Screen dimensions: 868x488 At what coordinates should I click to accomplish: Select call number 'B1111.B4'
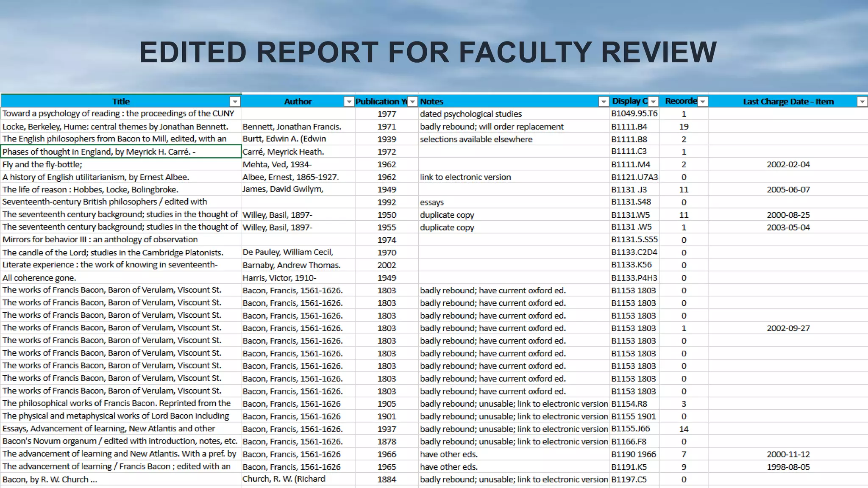click(x=634, y=126)
